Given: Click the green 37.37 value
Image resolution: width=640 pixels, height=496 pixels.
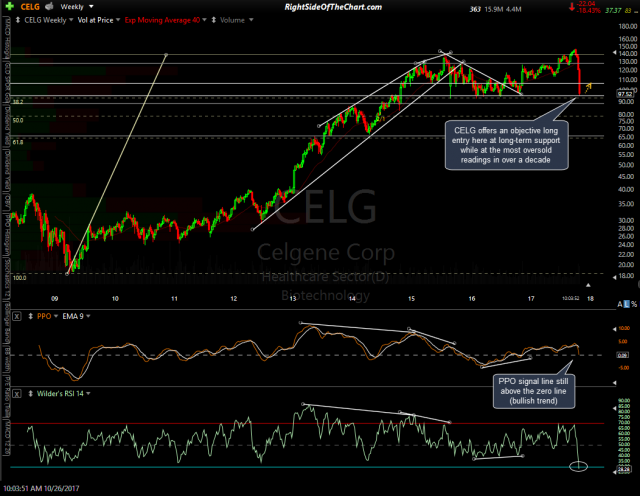Looking at the screenshot, I should point(613,10).
